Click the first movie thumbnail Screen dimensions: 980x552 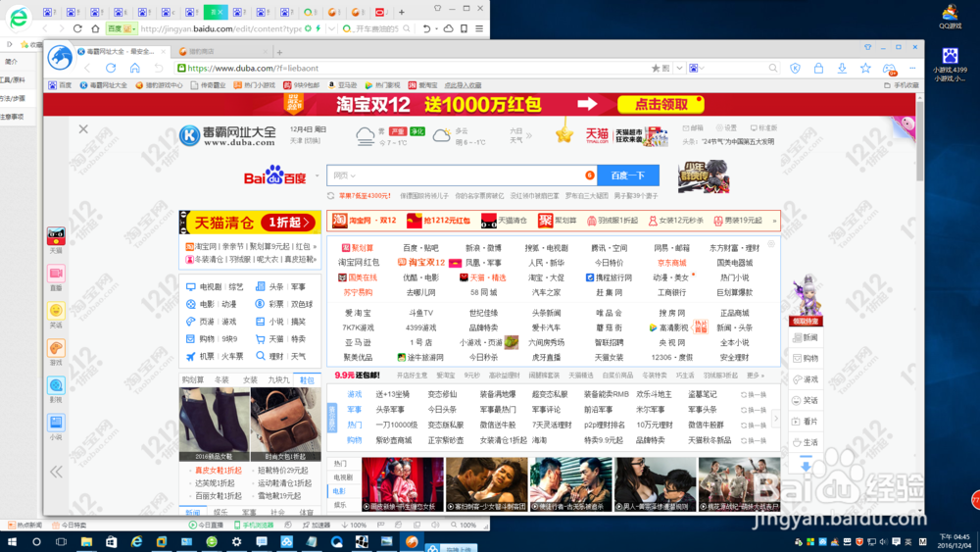click(403, 484)
